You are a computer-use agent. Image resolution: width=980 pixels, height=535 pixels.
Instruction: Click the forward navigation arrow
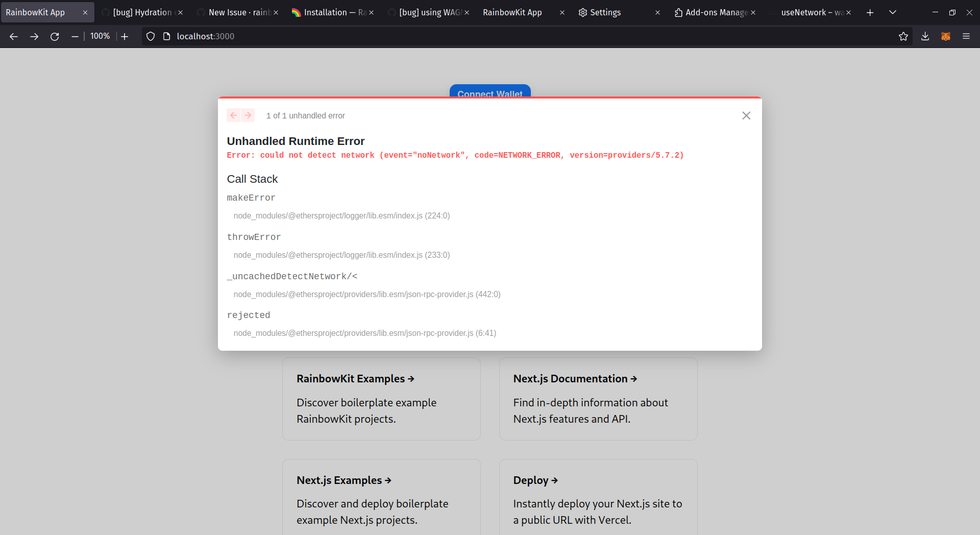(34, 36)
